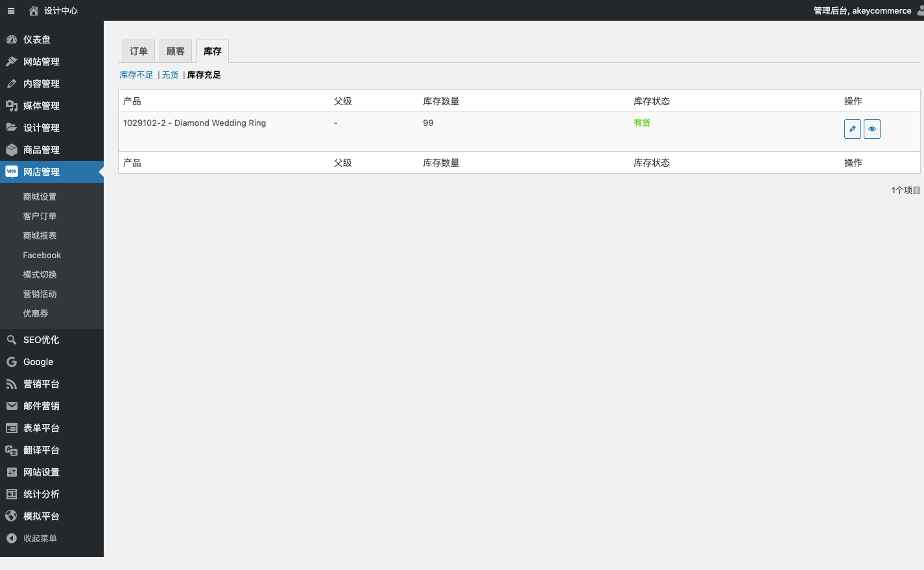Screen dimensions: 924x570
Task: Click product 1029102-2 - Diamond Wedding Ring
Action: [x=195, y=123]
